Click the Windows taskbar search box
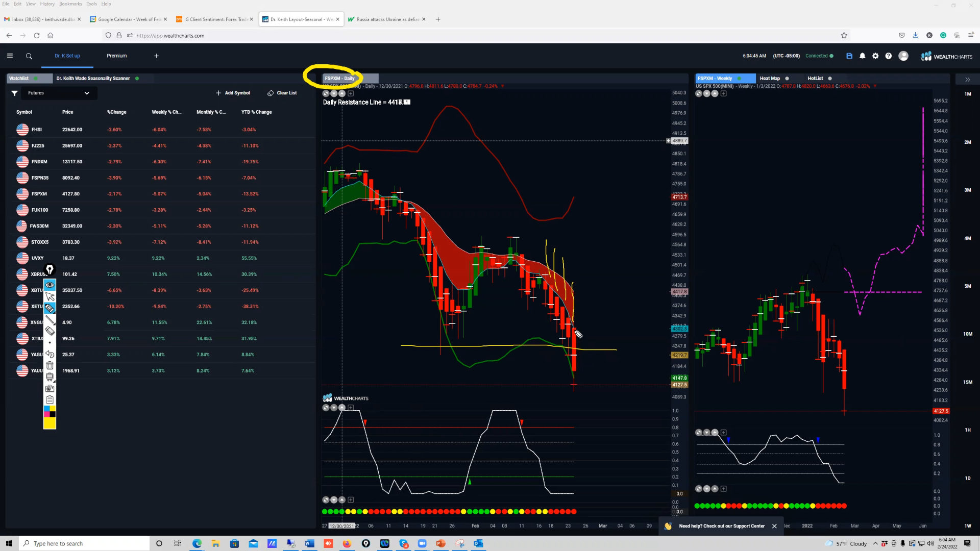Image resolution: width=980 pixels, height=551 pixels. 85,543
